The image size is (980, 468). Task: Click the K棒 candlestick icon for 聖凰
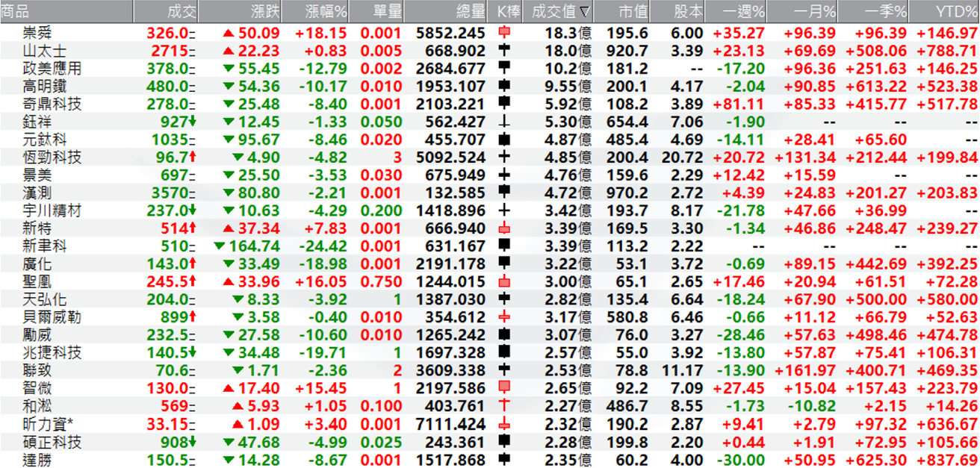[x=506, y=281]
